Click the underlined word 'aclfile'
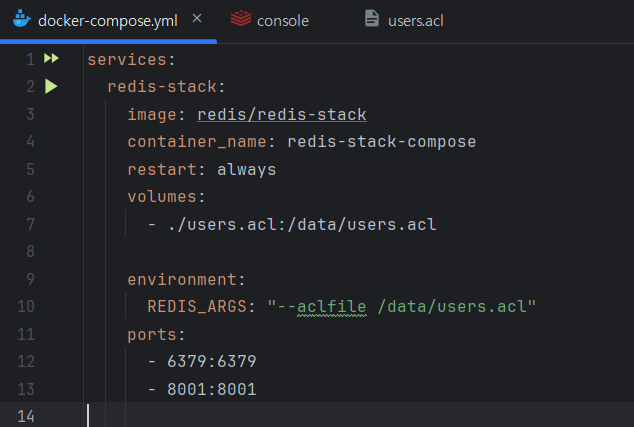 click(x=332, y=307)
